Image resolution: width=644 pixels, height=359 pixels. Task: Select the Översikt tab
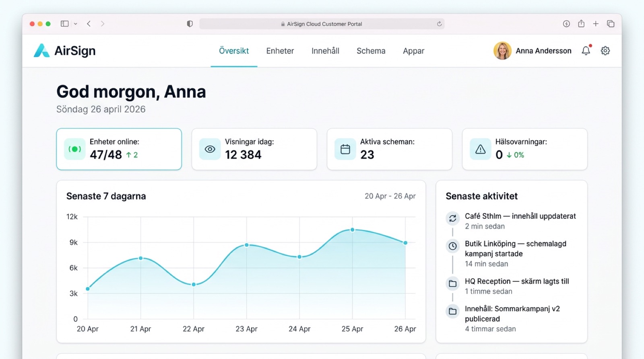234,51
